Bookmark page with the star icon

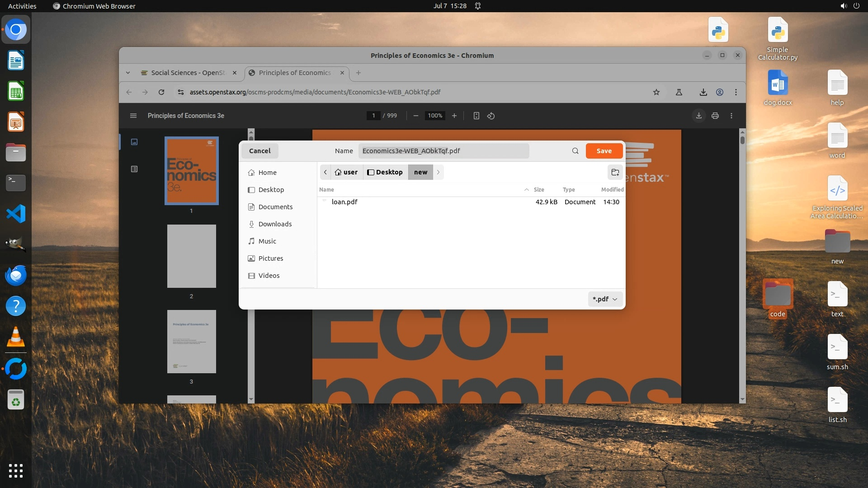click(656, 92)
